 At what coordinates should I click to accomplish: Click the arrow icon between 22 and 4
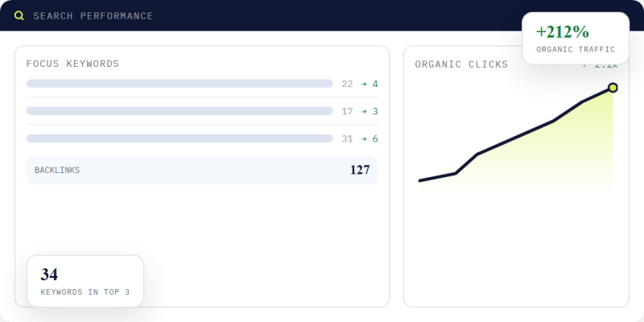(x=364, y=84)
